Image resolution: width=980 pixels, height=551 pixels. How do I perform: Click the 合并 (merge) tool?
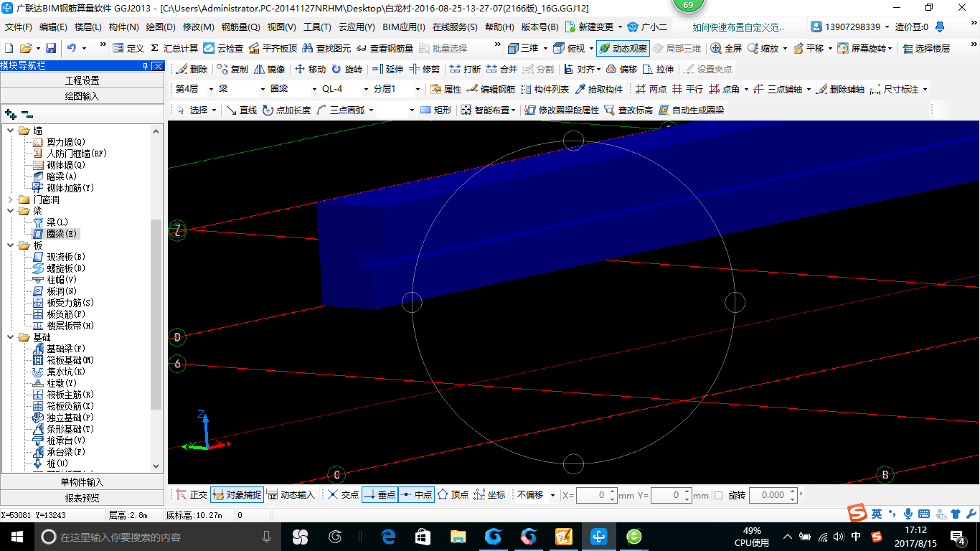point(502,70)
